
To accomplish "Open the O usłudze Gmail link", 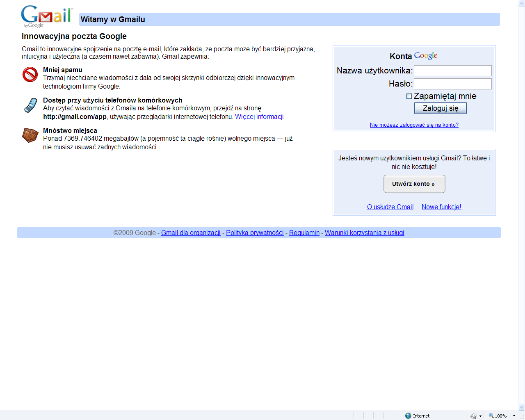I will pos(390,207).
